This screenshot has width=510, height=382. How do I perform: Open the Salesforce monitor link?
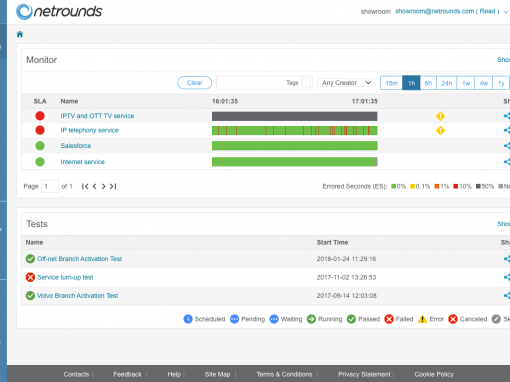[76, 146]
